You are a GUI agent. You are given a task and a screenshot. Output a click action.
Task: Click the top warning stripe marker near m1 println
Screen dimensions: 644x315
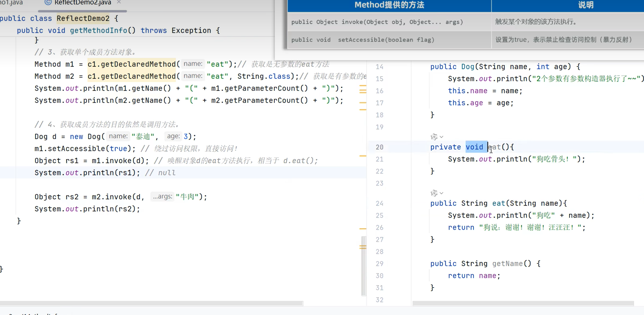click(363, 86)
